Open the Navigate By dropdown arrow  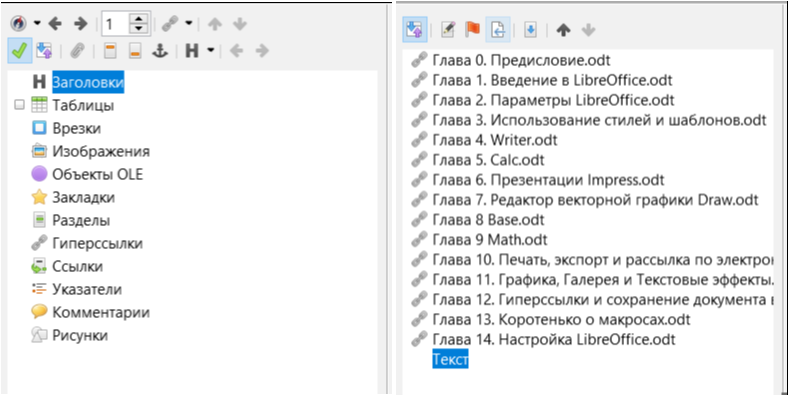tap(37, 23)
